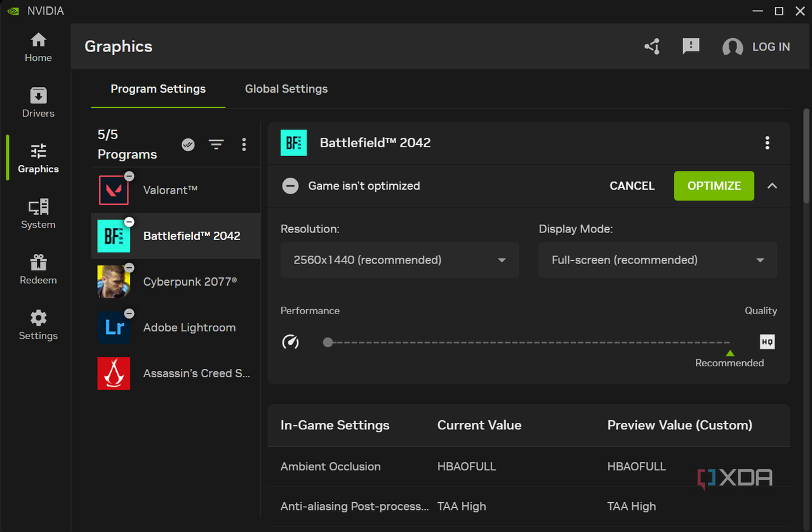This screenshot has width=812, height=532.
Task: Click the not-optimized minus status icon
Action: [290, 186]
